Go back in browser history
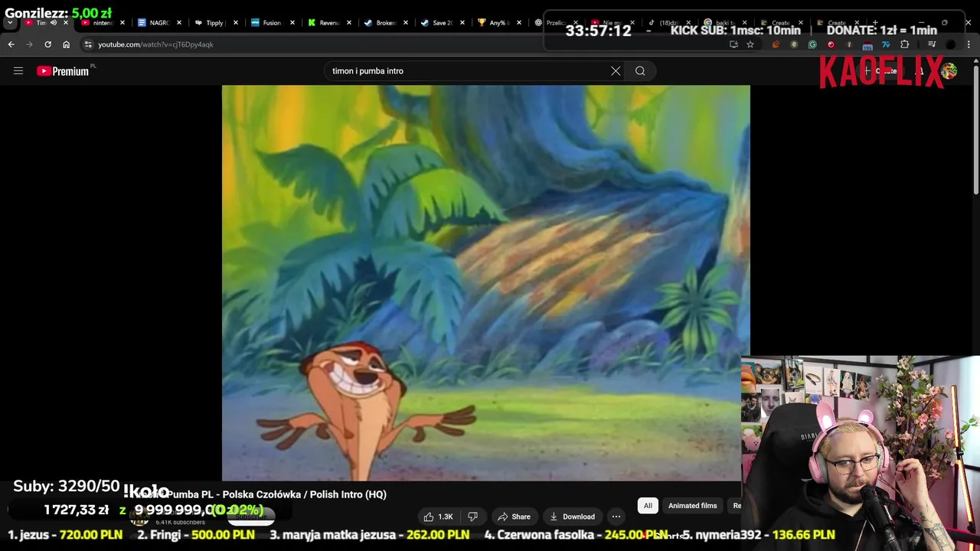980x551 pixels. [x=11, y=44]
